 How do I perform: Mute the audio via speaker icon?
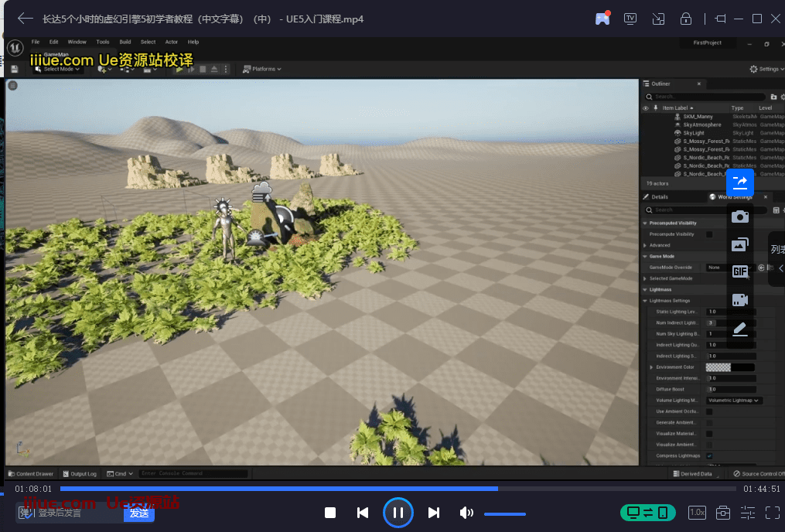pyautogui.click(x=466, y=513)
